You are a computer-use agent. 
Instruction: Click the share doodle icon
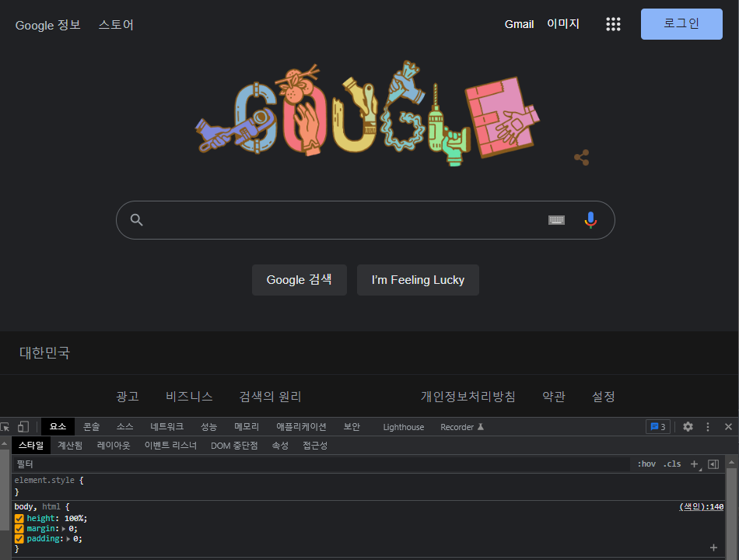[x=582, y=157]
